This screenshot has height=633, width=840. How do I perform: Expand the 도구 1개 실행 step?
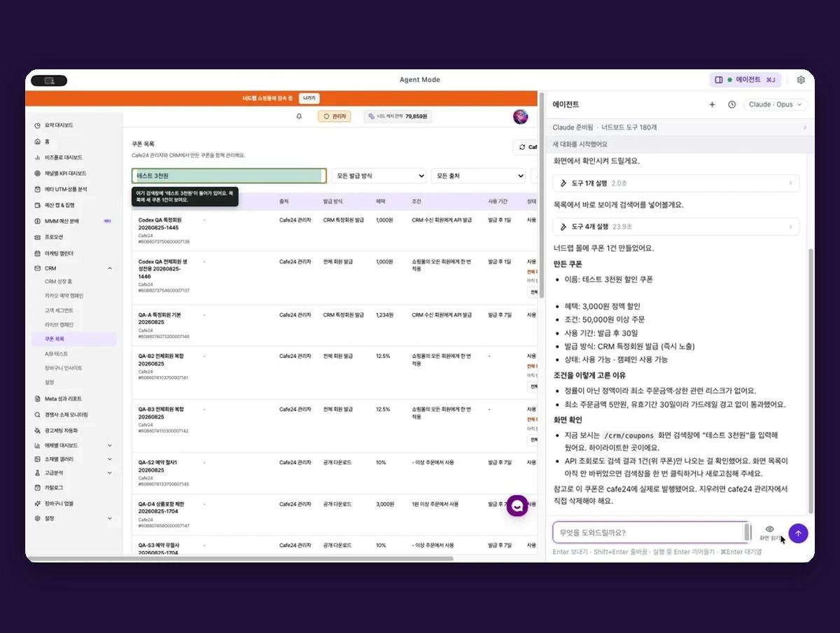676,183
